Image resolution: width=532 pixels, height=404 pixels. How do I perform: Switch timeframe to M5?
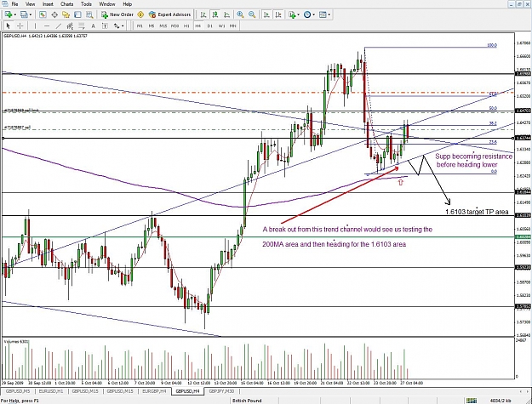152,26
